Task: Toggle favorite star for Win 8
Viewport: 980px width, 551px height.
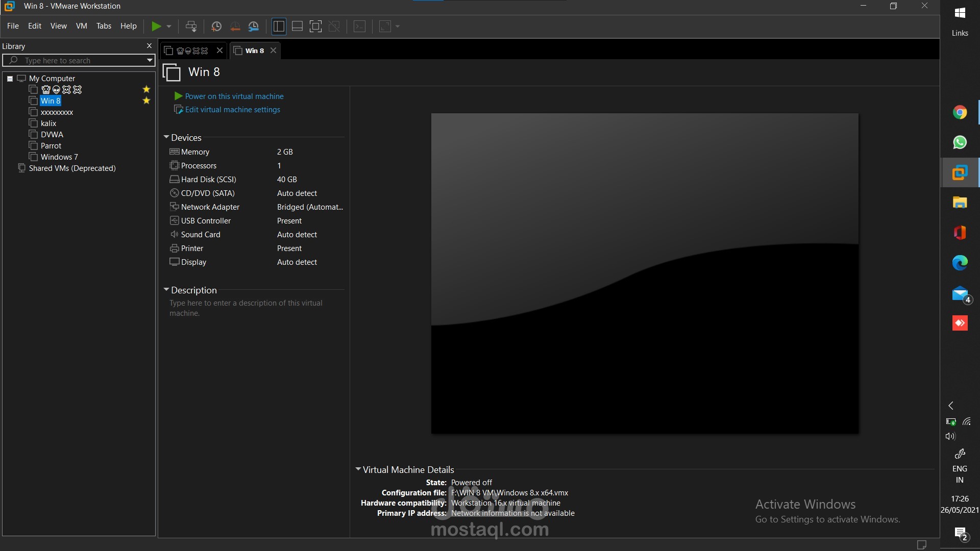Action: [146, 101]
